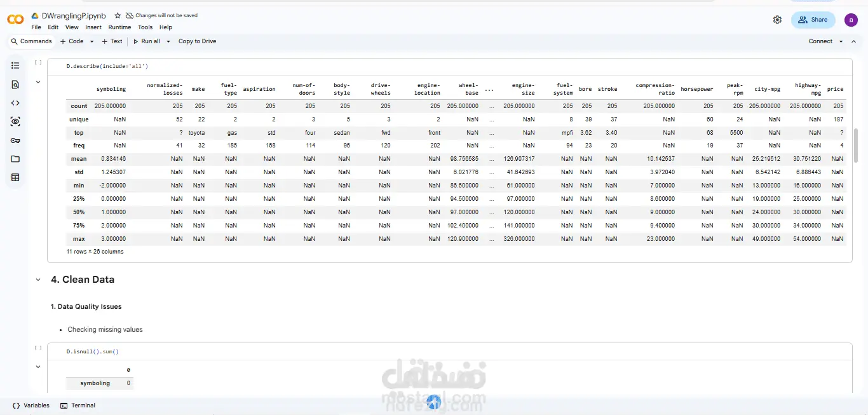Open Data explorer eye icon in sidebar
868x415 pixels.
pyautogui.click(x=15, y=121)
